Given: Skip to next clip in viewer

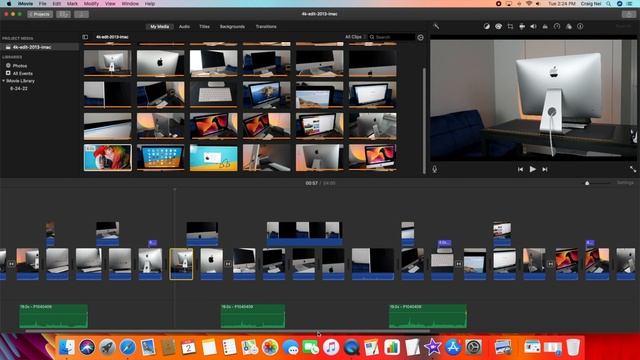Looking at the screenshot, I should coord(545,169).
